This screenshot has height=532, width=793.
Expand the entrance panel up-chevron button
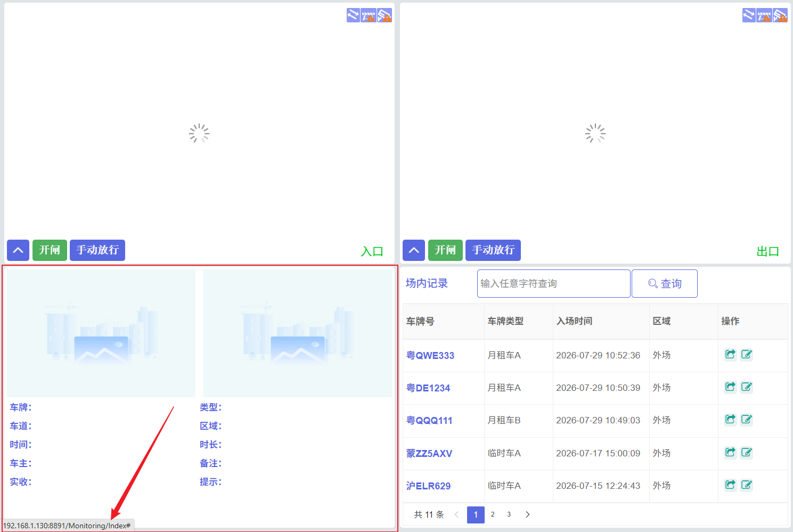(x=18, y=250)
